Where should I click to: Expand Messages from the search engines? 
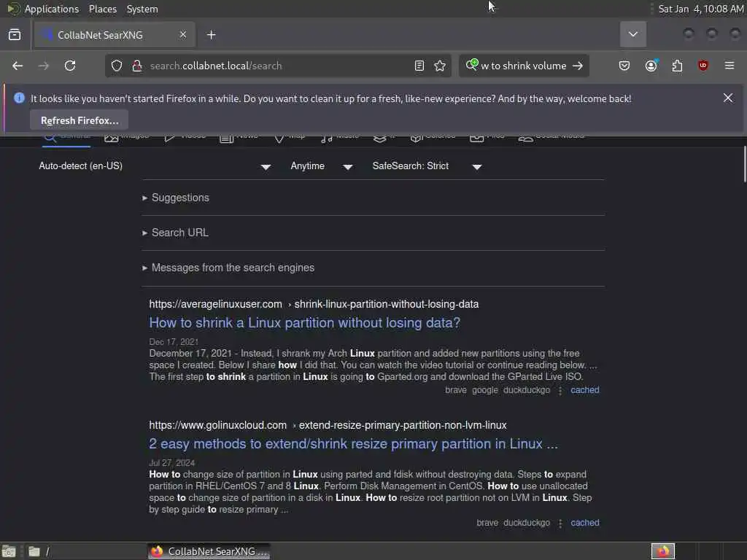click(228, 268)
